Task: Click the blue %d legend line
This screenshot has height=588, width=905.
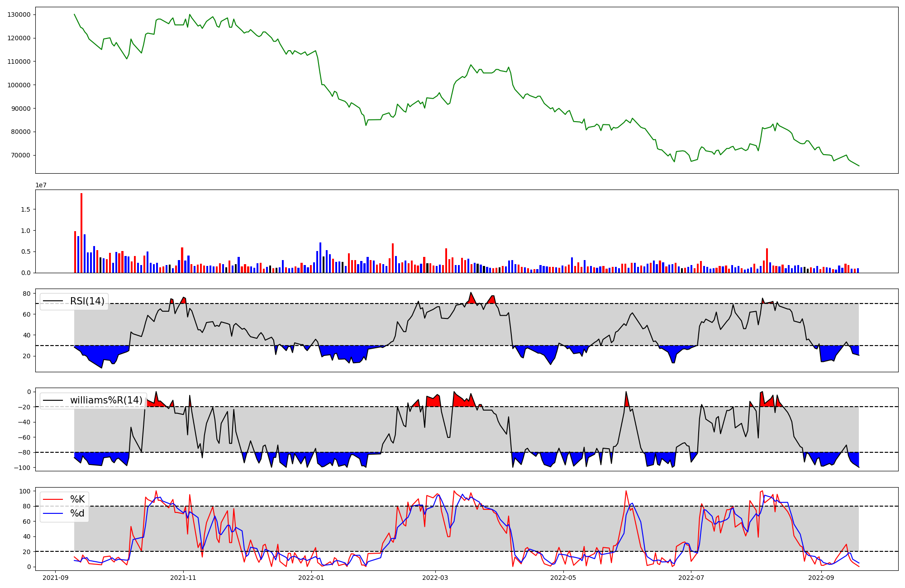Action: click(x=53, y=513)
